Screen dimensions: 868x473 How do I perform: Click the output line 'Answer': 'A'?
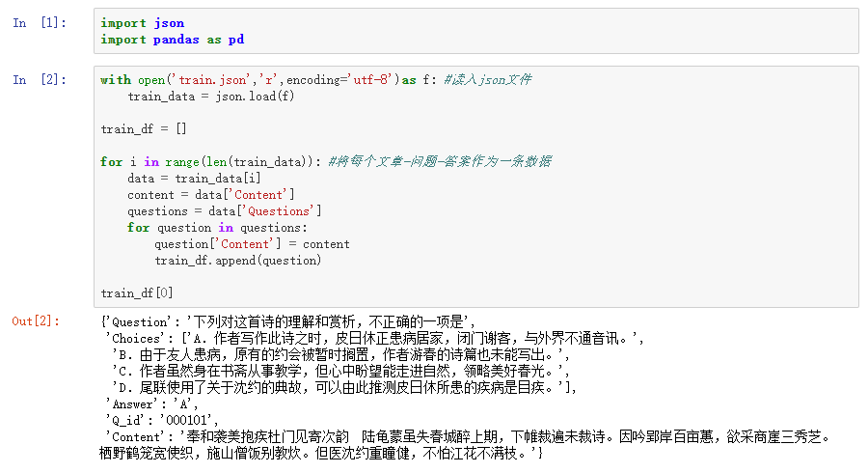click(151, 404)
